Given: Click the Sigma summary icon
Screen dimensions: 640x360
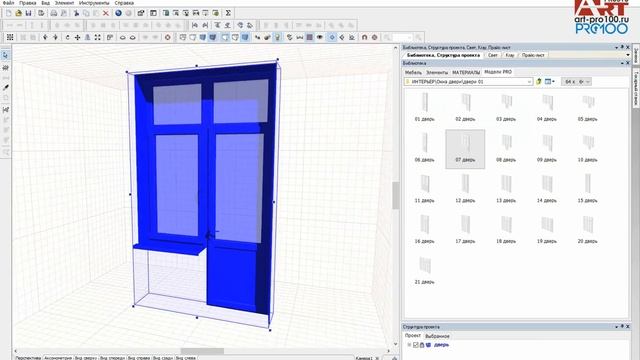Looking at the screenshot, I should (x=228, y=13).
